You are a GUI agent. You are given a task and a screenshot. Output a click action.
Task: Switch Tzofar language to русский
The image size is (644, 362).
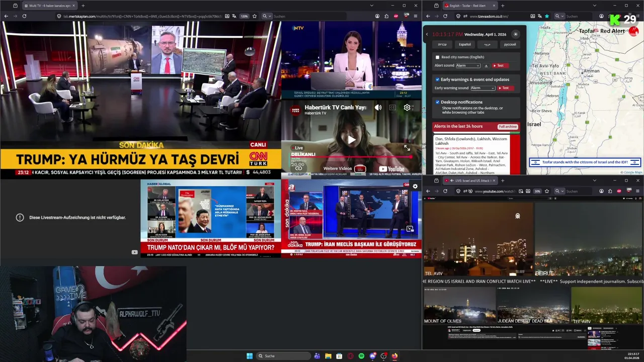pyautogui.click(x=510, y=44)
